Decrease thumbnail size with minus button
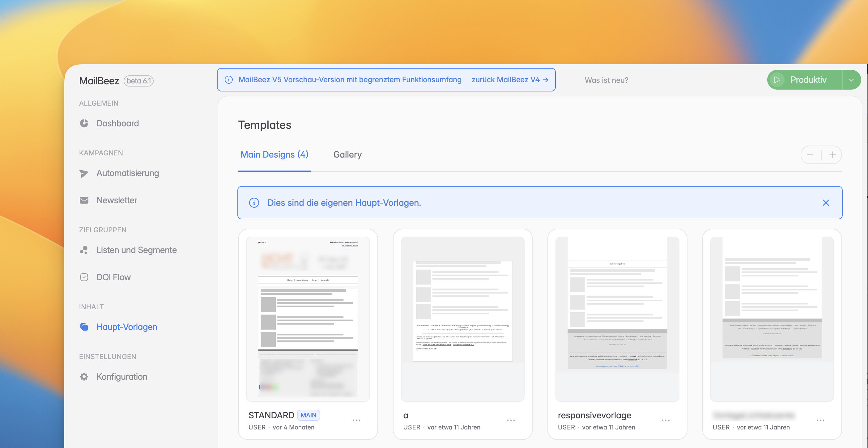 point(810,155)
